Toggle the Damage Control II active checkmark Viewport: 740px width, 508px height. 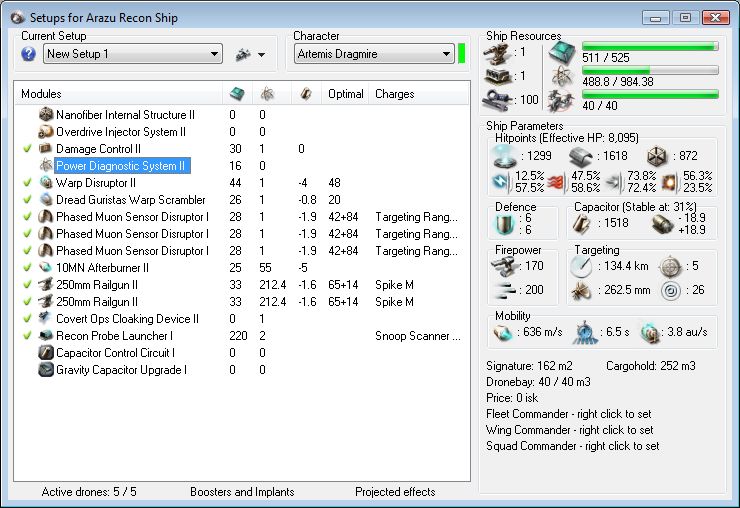coord(27,148)
